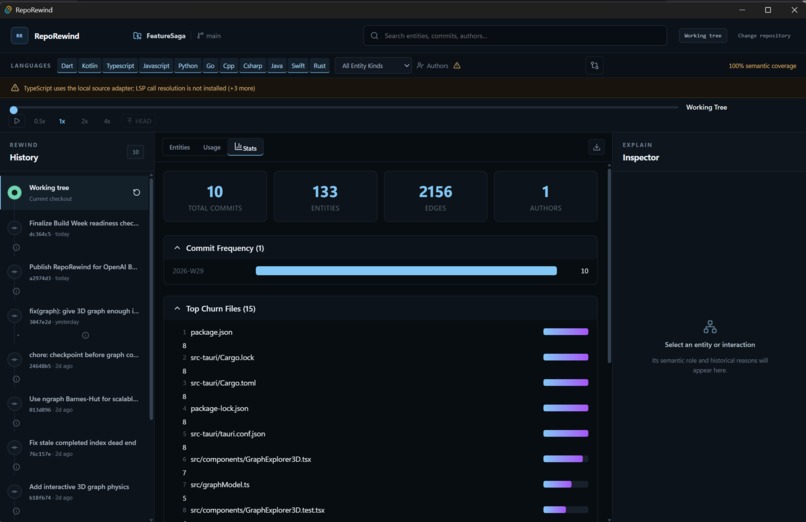Click the Change repository button
Viewport: 806px width, 522px height.
pos(764,36)
